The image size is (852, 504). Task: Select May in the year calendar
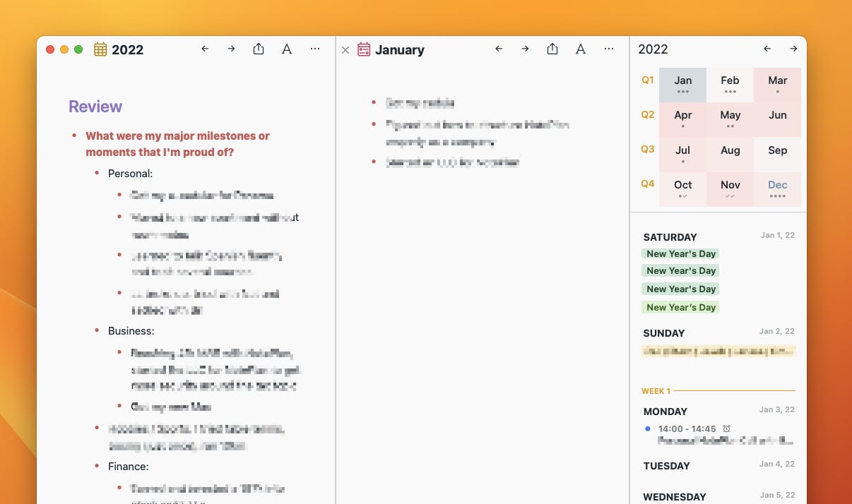click(730, 119)
